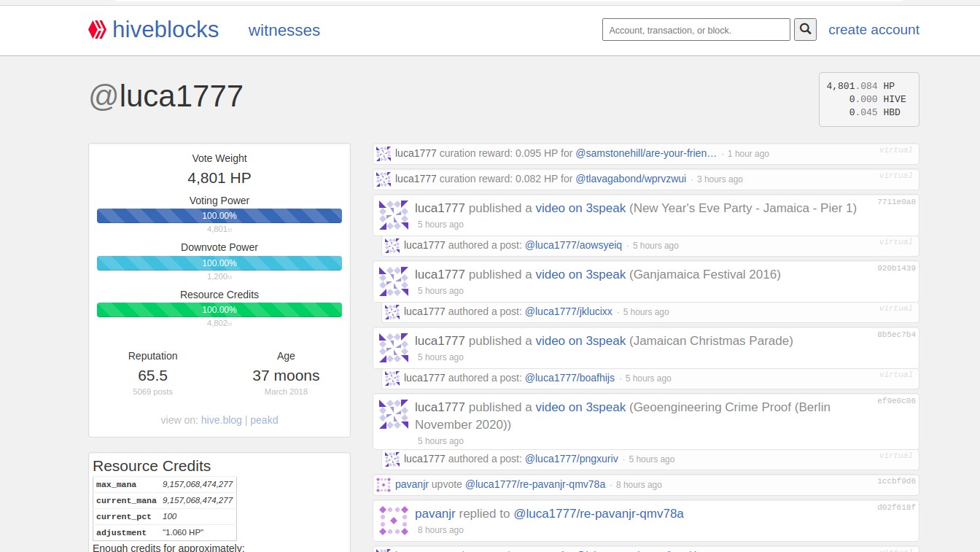
Task: Click avatar beside boafhijs authored post
Action: (392, 378)
